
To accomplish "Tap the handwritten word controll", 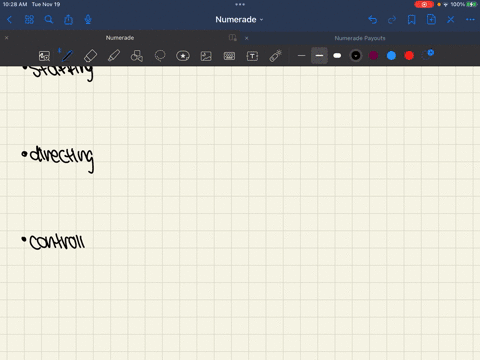I will (57, 241).
